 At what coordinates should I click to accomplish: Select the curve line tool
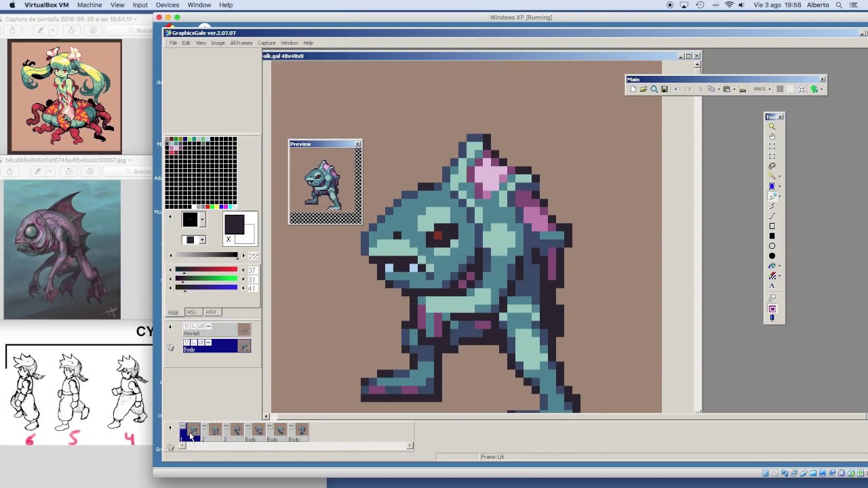772,216
